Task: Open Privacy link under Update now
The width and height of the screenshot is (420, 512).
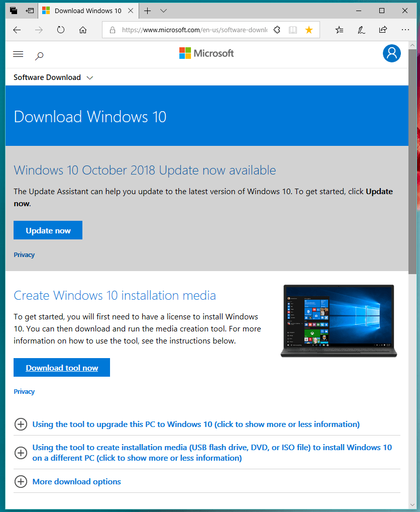Action: [x=24, y=254]
